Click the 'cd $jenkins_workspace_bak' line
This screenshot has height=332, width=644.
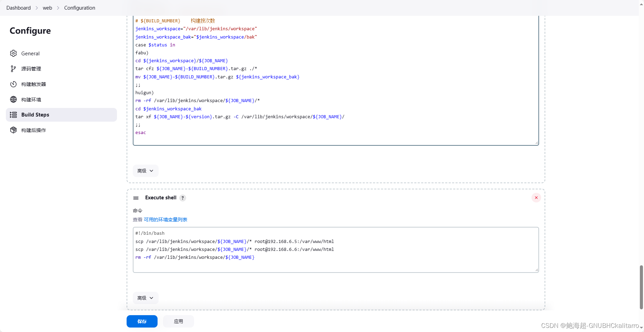coord(169,109)
